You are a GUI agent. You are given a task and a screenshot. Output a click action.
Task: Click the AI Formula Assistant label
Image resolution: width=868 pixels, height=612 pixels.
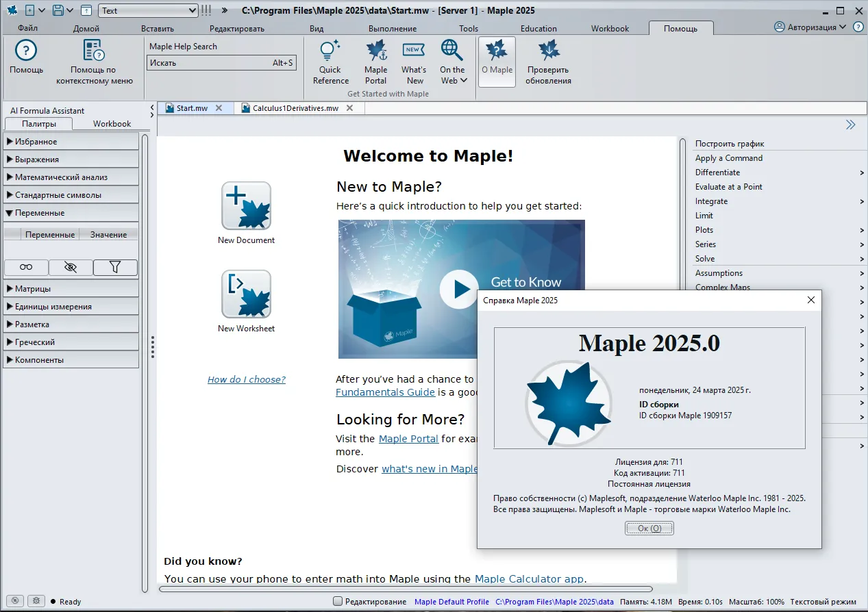tap(47, 111)
